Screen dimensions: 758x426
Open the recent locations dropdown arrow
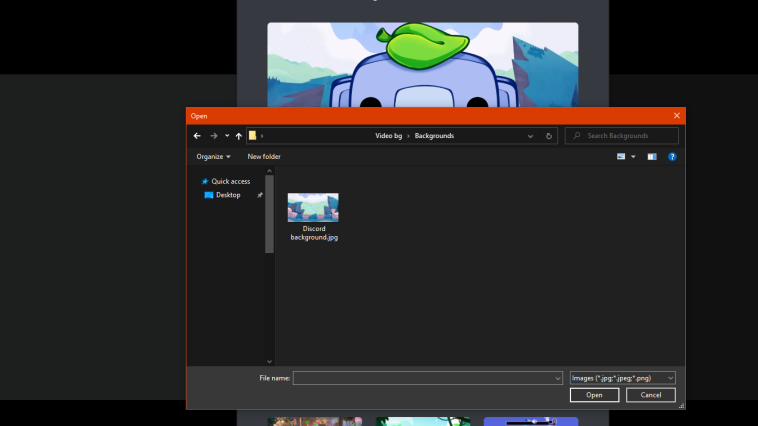coord(227,136)
